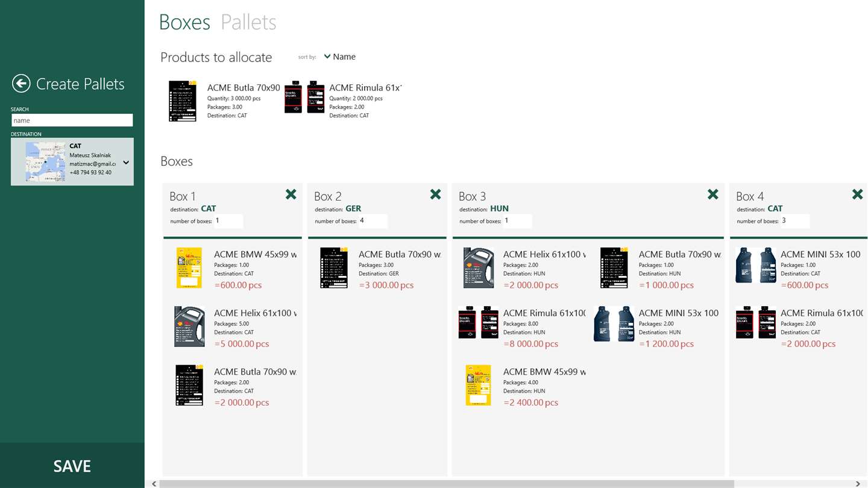The height and width of the screenshot is (488, 868).
Task: Close Box 3 with the X icon
Action: (712, 194)
